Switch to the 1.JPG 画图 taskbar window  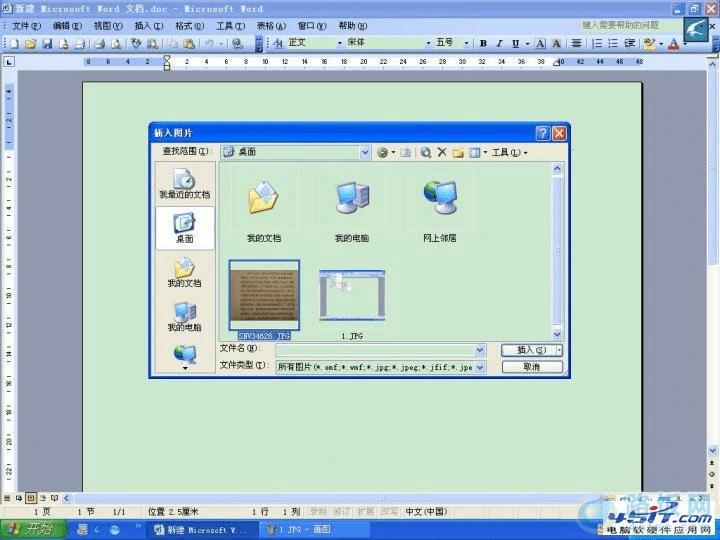pos(314,529)
